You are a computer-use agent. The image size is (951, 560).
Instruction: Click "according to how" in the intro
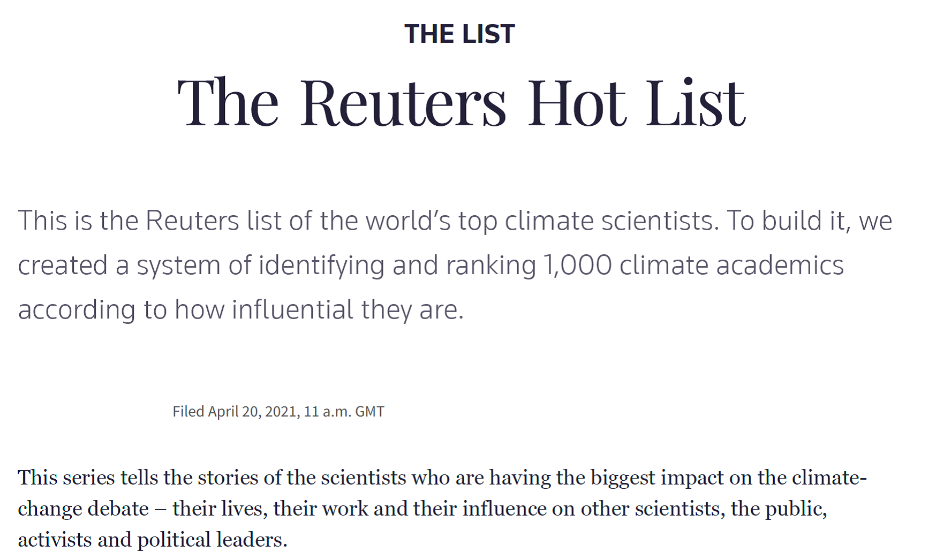click(121, 310)
